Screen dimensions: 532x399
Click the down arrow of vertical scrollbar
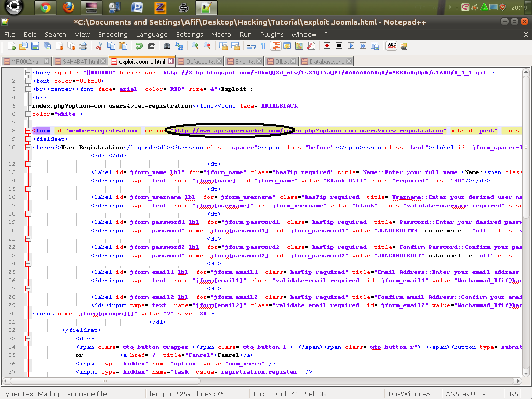point(526,373)
